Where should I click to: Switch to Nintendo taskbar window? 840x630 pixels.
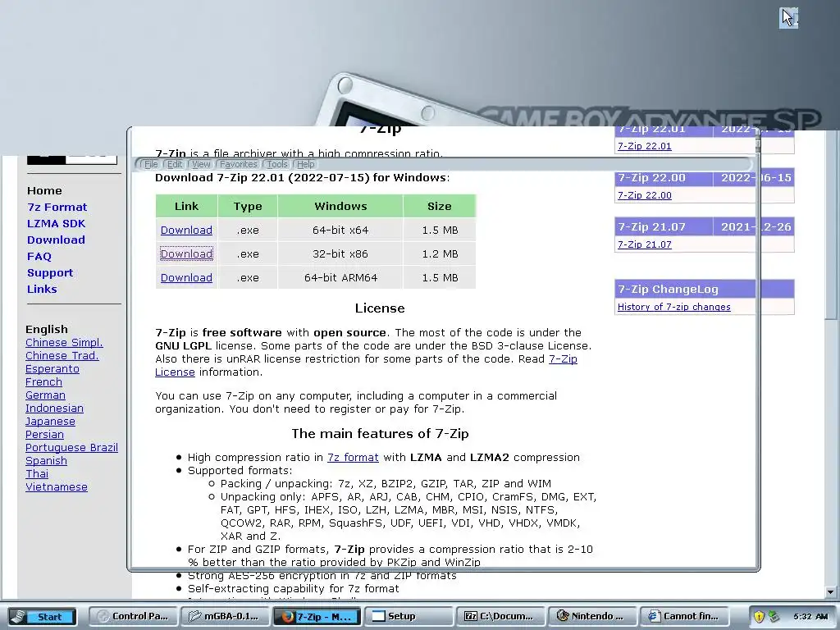tap(591, 616)
